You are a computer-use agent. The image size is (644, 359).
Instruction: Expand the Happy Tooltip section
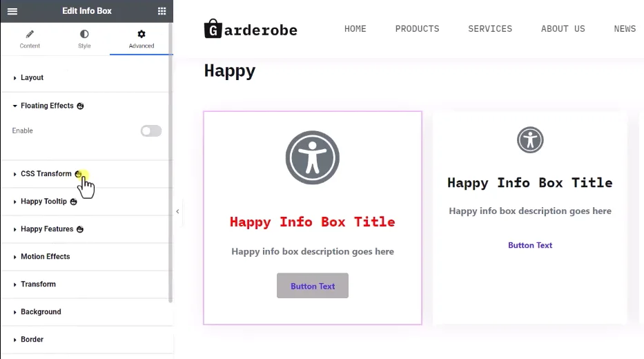(86, 202)
